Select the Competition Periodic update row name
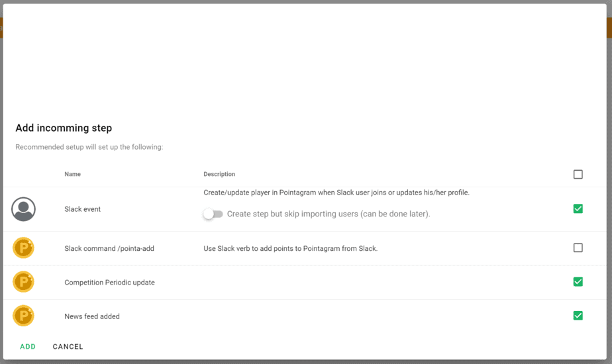This screenshot has height=364, width=612. [x=110, y=283]
